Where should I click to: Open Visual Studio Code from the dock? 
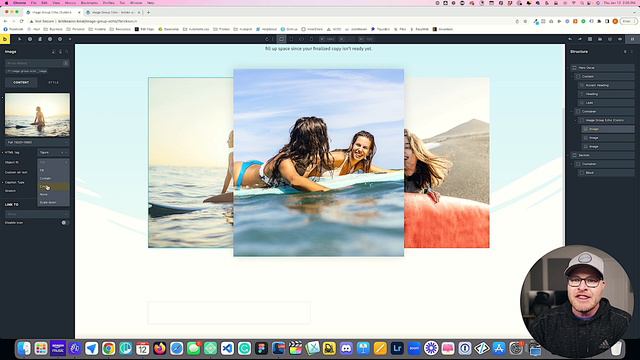tap(227, 348)
